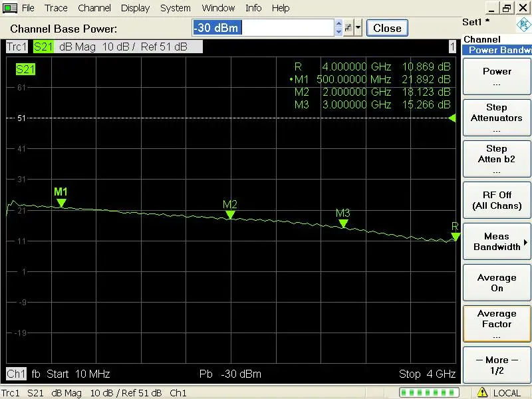Click the M1 marker triangle on the trace
Viewport: 532px width, 399px height.
point(61,202)
